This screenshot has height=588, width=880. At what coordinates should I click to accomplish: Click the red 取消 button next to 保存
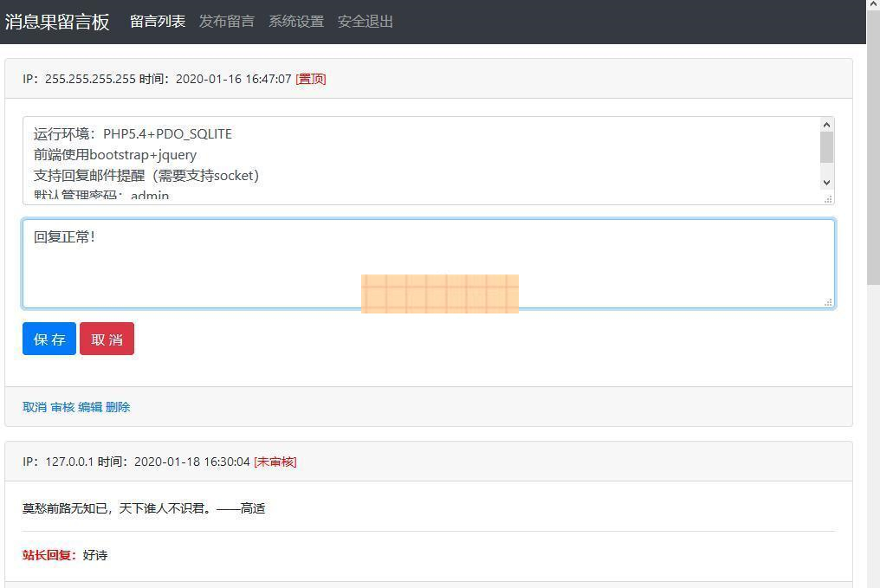[107, 339]
